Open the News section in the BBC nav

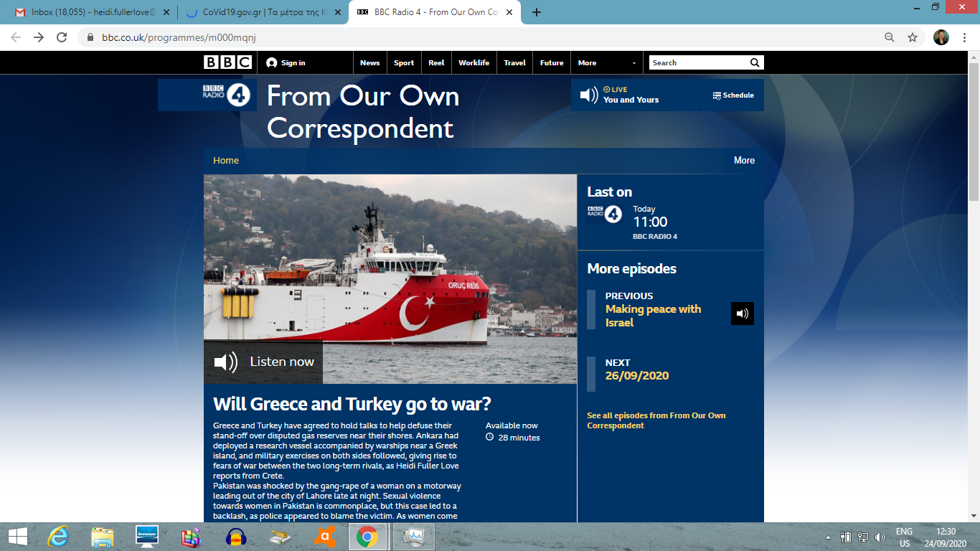click(370, 63)
